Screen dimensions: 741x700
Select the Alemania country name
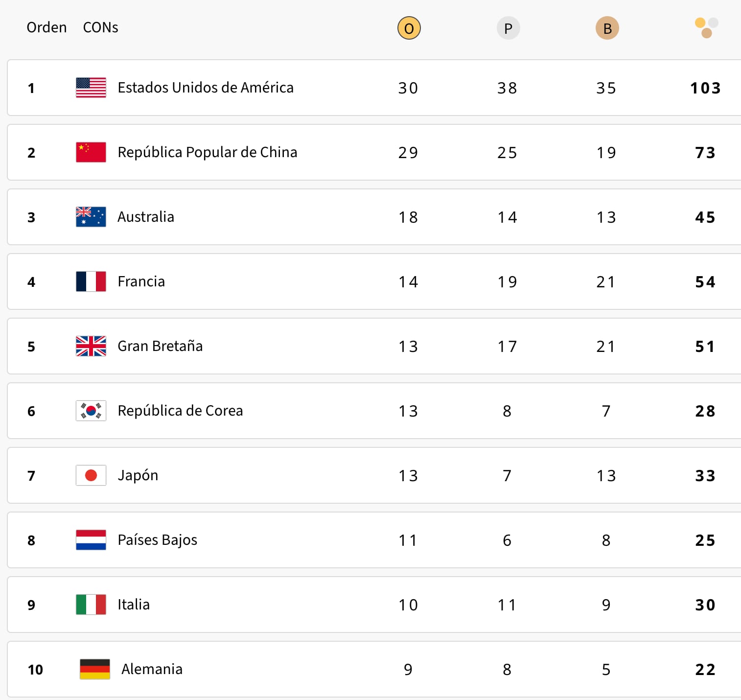pyautogui.click(x=152, y=669)
